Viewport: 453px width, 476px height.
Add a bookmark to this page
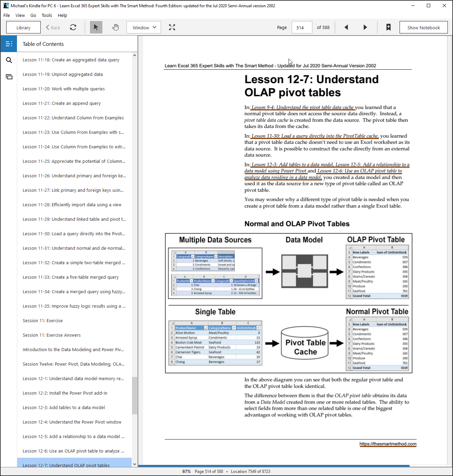(389, 27)
